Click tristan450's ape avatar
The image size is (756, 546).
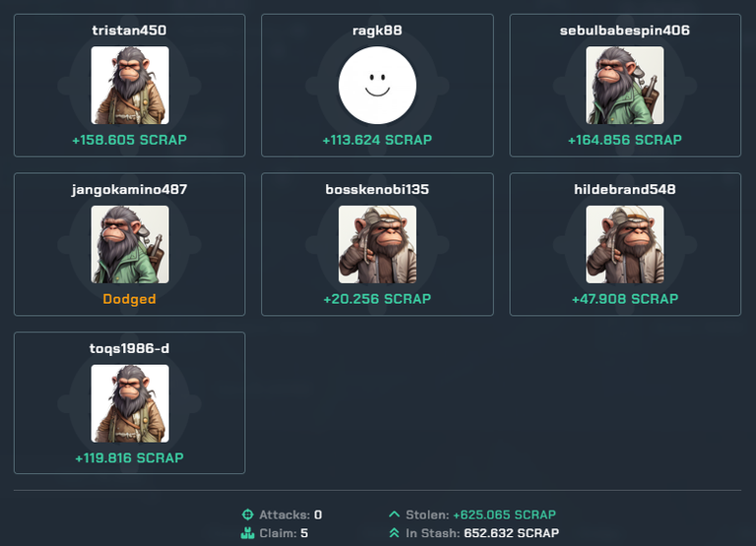point(130,86)
